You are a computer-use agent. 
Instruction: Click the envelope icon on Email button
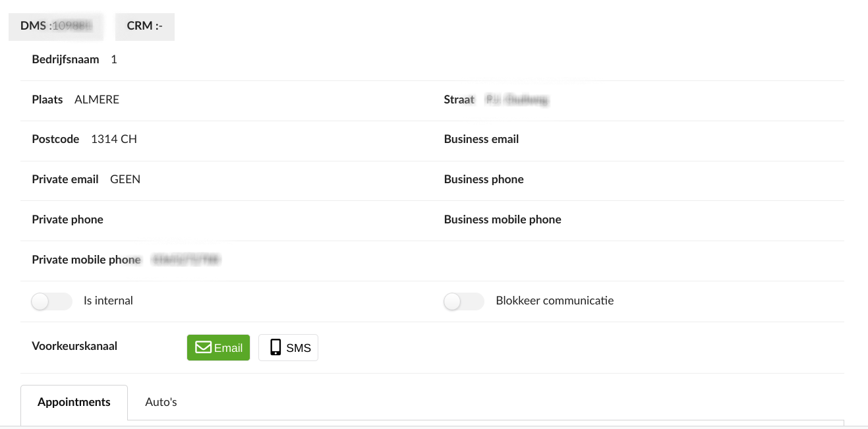pos(204,347)
